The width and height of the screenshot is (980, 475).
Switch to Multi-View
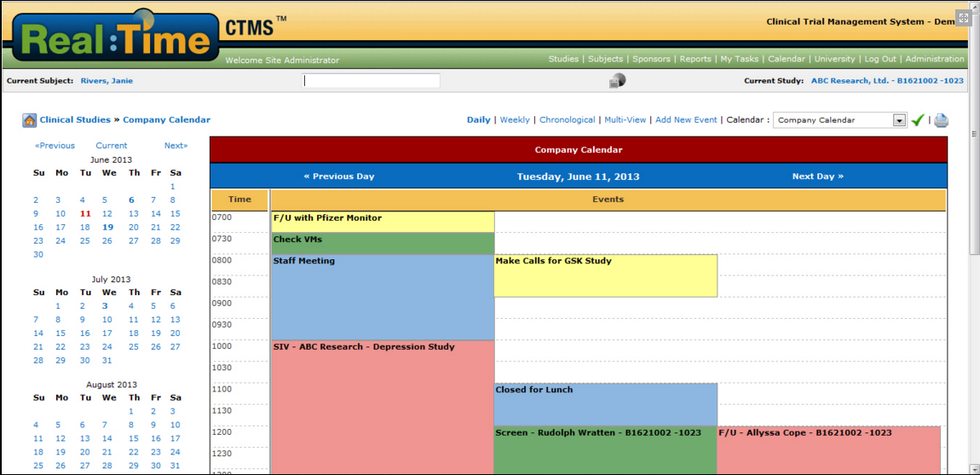coord(625,120)
